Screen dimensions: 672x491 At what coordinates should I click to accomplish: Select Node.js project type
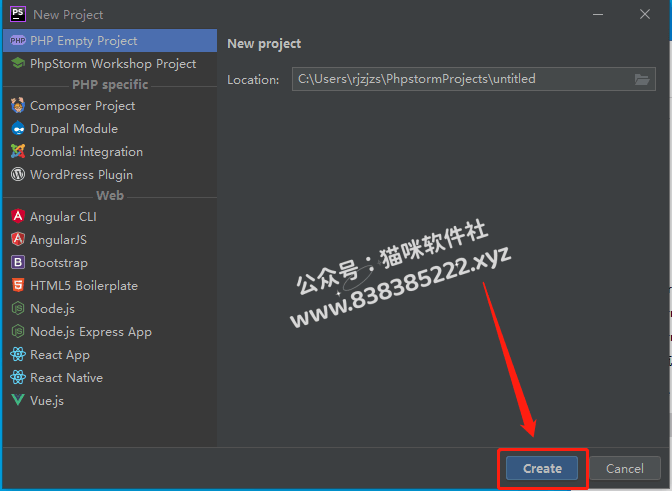[x=110, y=308]
